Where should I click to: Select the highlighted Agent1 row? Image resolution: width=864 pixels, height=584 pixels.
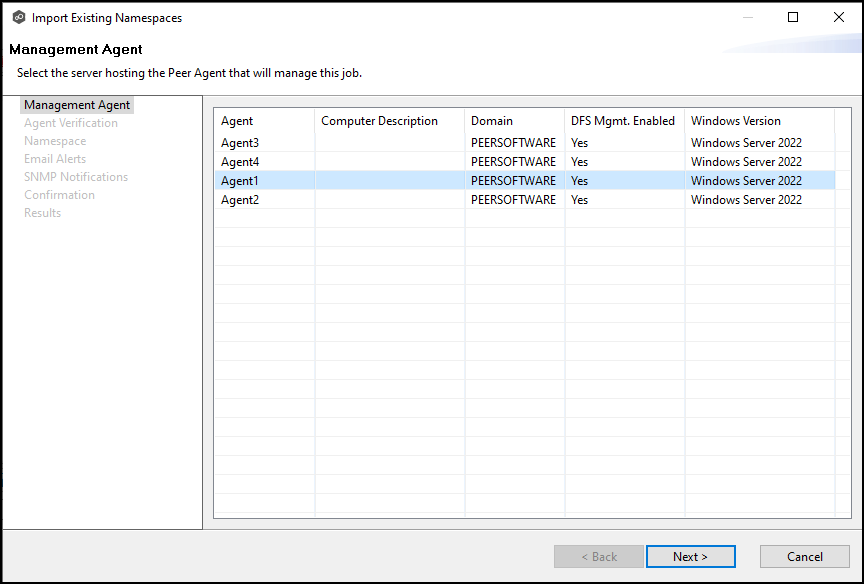pos(240,181)
